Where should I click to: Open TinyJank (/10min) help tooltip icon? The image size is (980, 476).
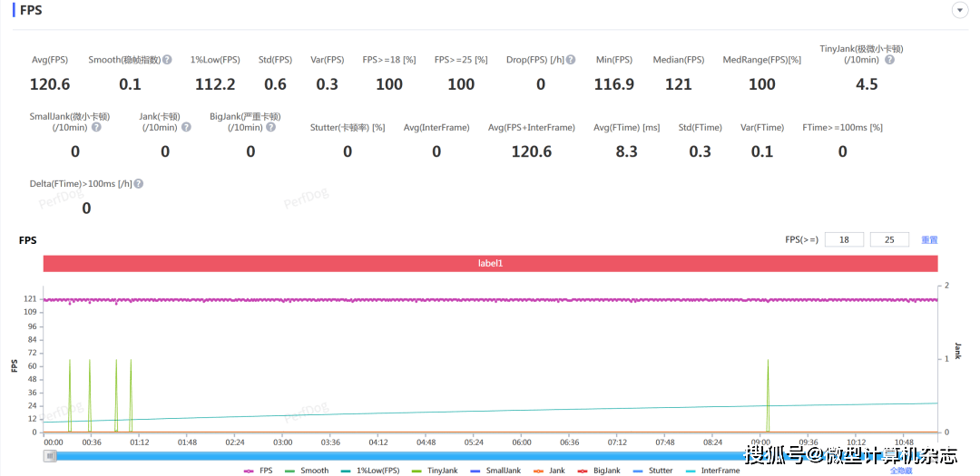(889, 60)
